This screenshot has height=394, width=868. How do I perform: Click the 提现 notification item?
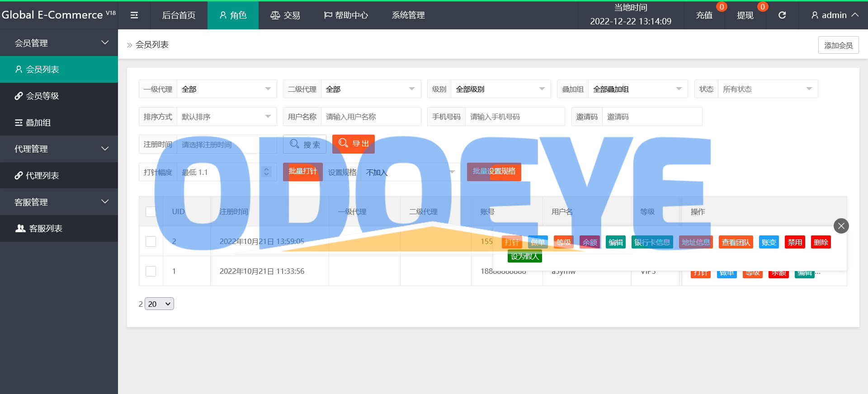pyautogui.click(x=745, y=15)
